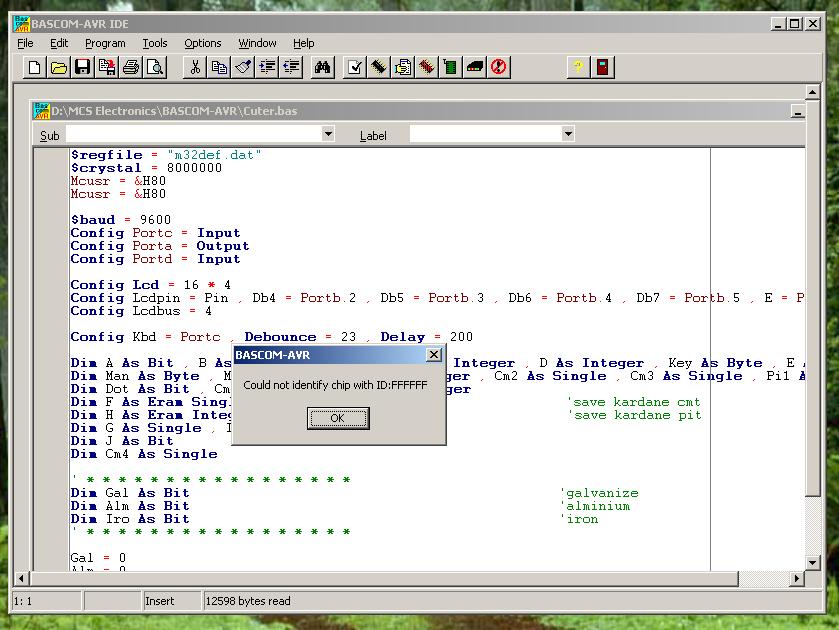Open the Tools menu
Viewport: 839px width, 630px height.
(154, 43)
